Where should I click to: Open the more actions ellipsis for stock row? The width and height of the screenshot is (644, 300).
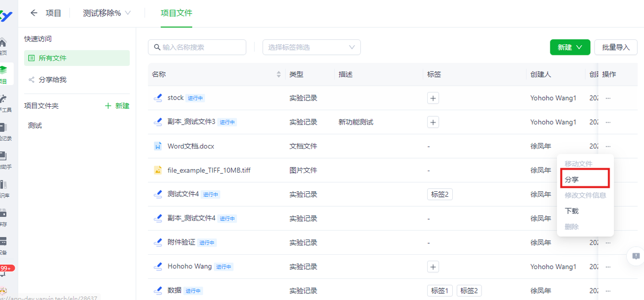608,98
